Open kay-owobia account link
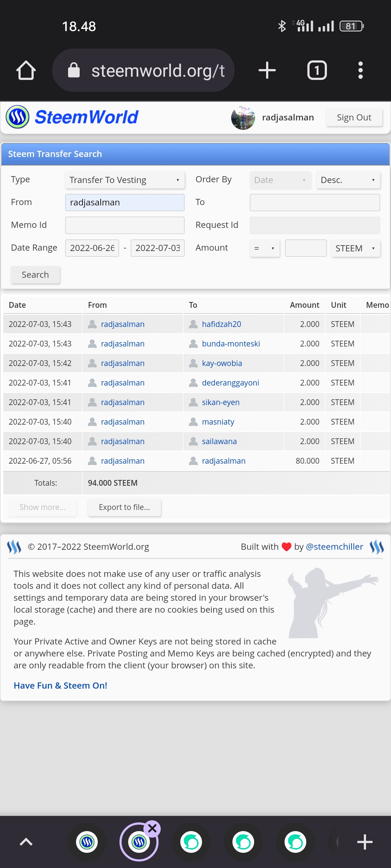Image resolution: width=391 pixels, height=868 pixels. click(222, 363)
